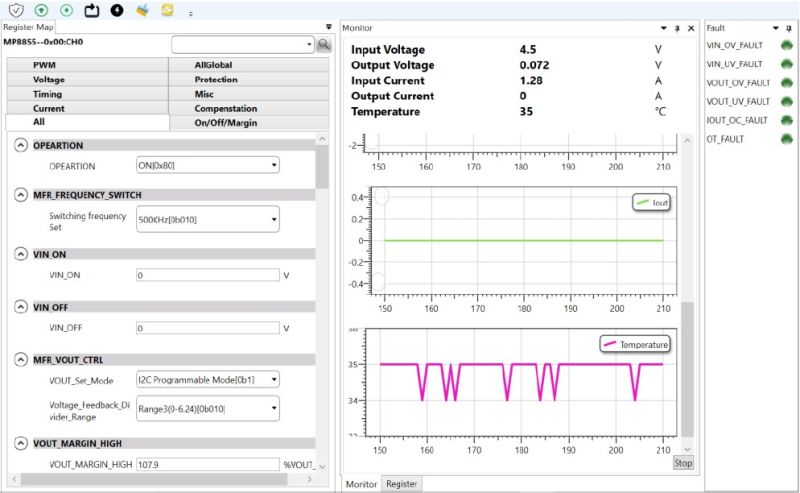This screenshot has width=800, height=493.
Task: Click the Input Voltage 4.5 reading
Action: (x=528, y=50)
